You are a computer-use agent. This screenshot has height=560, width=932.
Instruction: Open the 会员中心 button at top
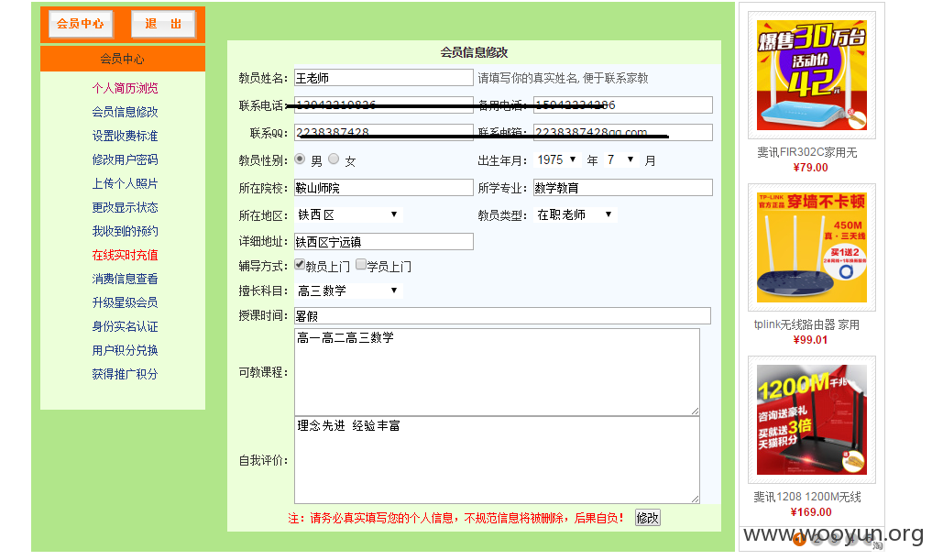81,24
